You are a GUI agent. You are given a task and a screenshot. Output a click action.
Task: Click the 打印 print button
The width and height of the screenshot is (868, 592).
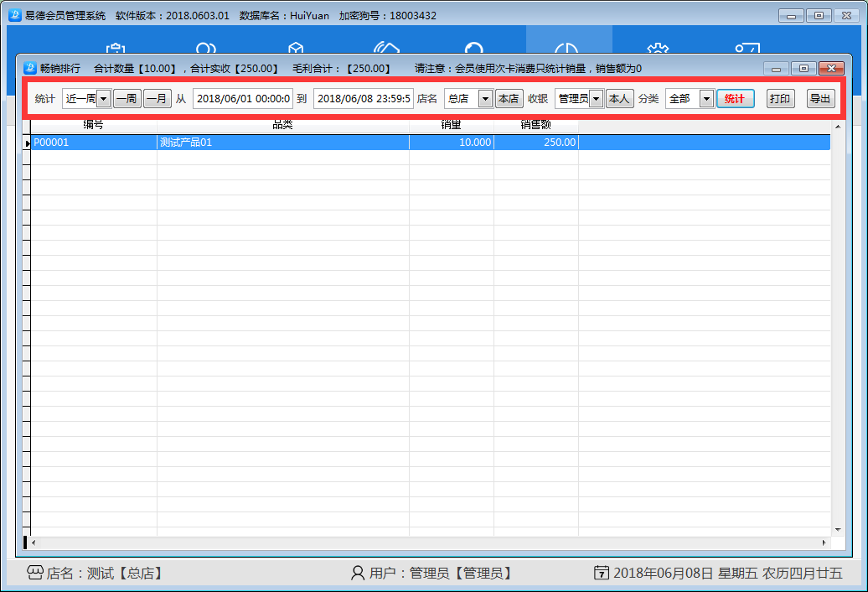pyautogui.click(x=781, y=99)
